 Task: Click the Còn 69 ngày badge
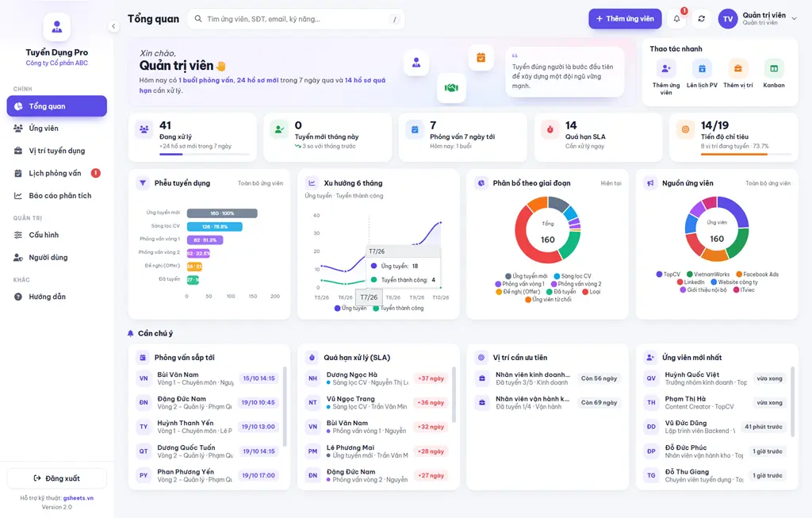[x=599, y=402]
